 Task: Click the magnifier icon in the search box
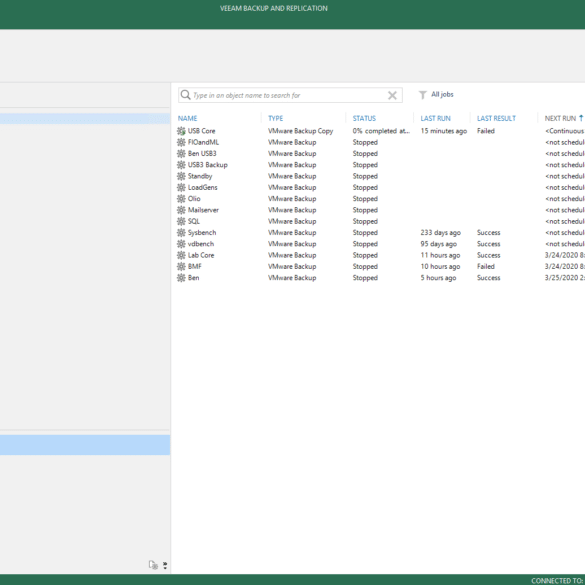[185, 95]
